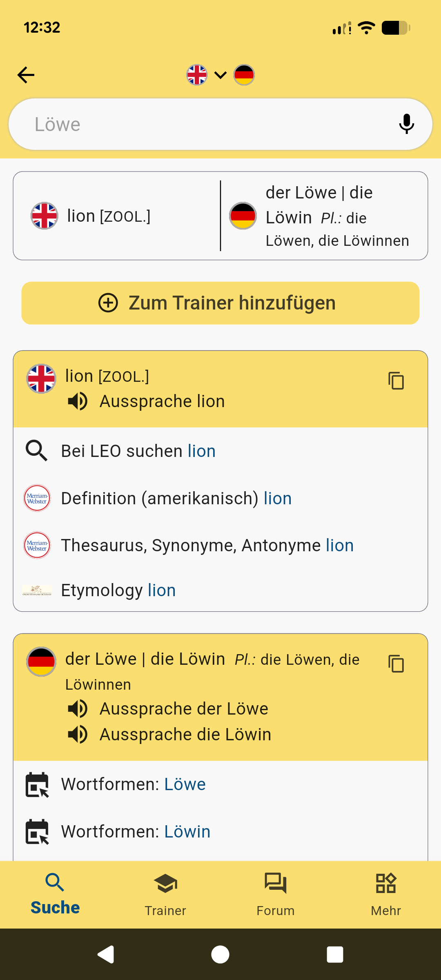
Task: Focus the Löwe search field
Action: tap(204, 124)
